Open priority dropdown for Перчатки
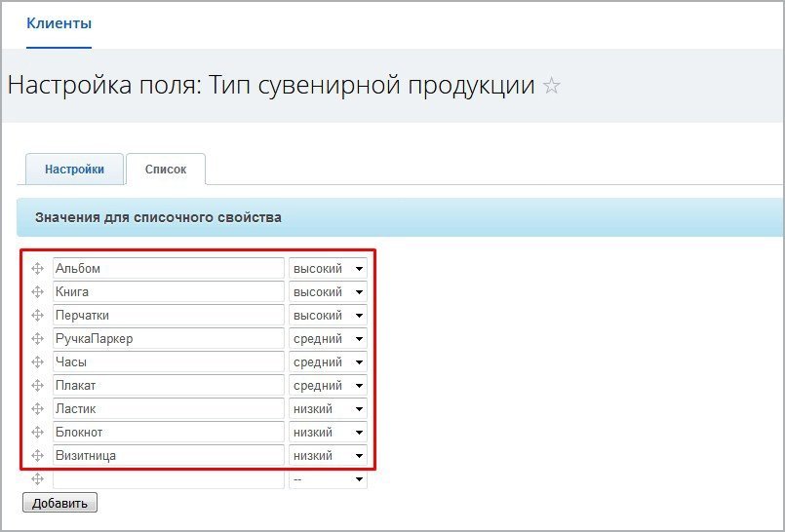785x532 pixels. click(x=328, y=315)
